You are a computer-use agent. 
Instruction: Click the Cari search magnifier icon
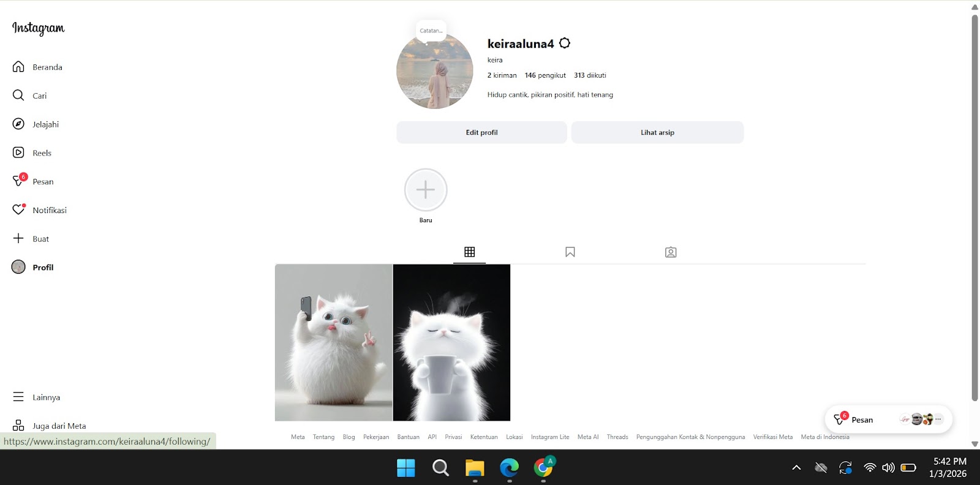[18, 96]
